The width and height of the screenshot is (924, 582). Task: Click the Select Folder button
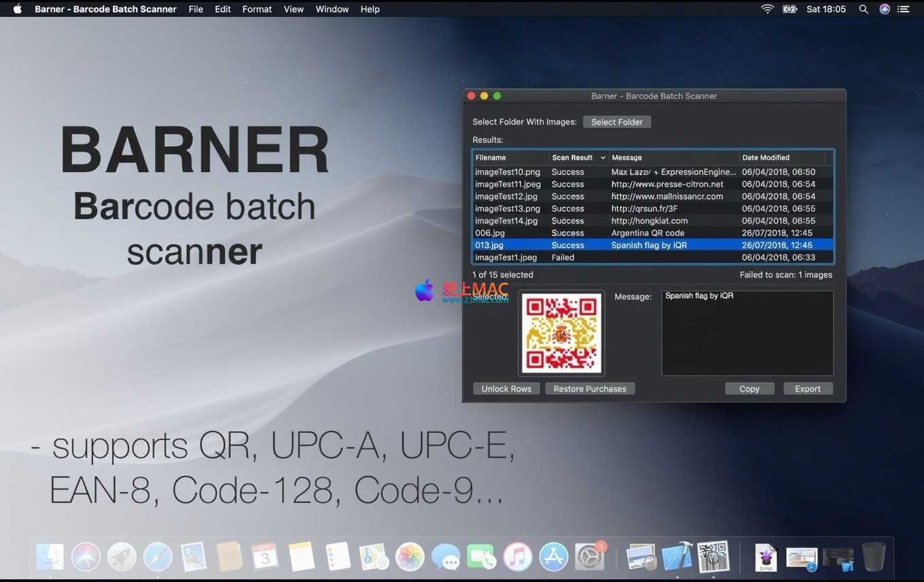point(617,122)
